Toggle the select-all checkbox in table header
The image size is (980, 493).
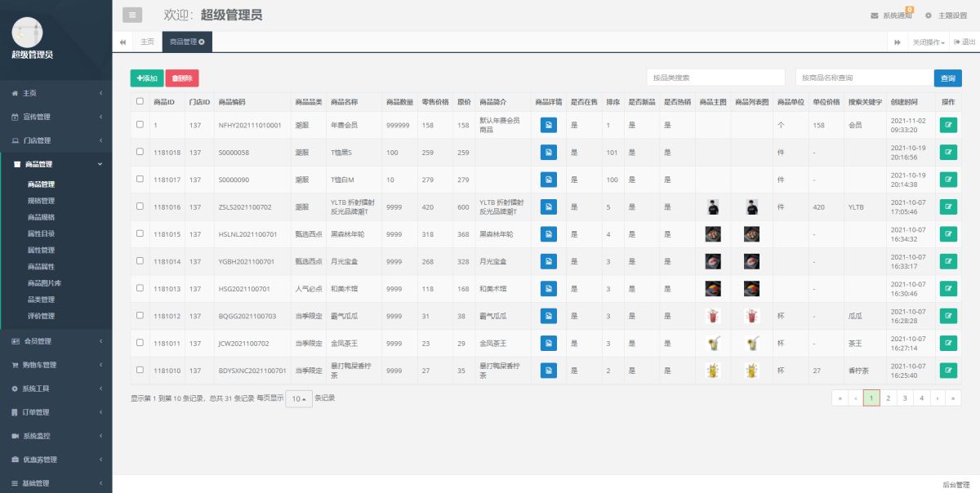click(140, 101)
